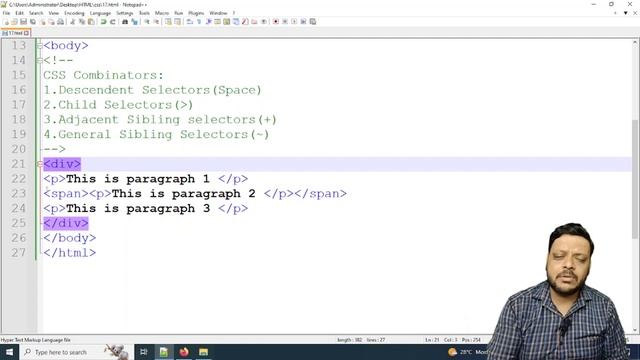
Task: Open the Language menu
Action: (100, 13)
